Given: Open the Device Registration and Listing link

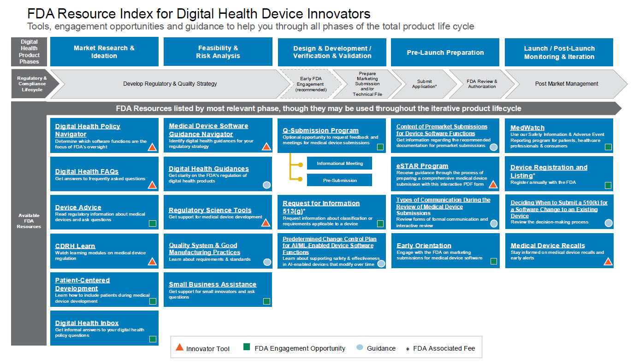Looking at the screenshot, I should coord(549,171).
